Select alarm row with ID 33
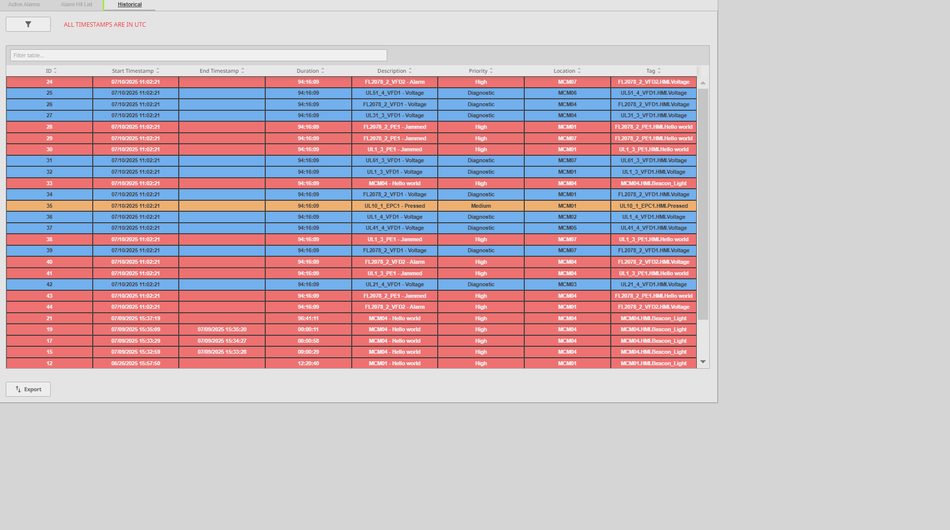The image size is (950, 530). [x=350, y=183]
